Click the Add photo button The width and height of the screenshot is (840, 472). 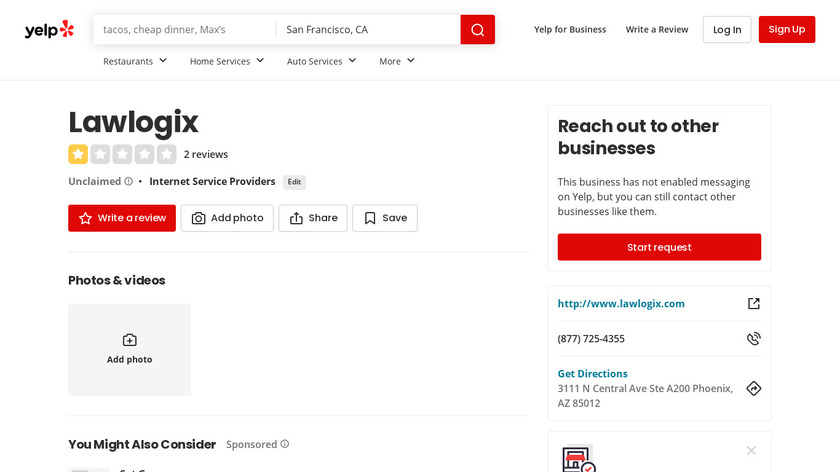pos(227,218)
